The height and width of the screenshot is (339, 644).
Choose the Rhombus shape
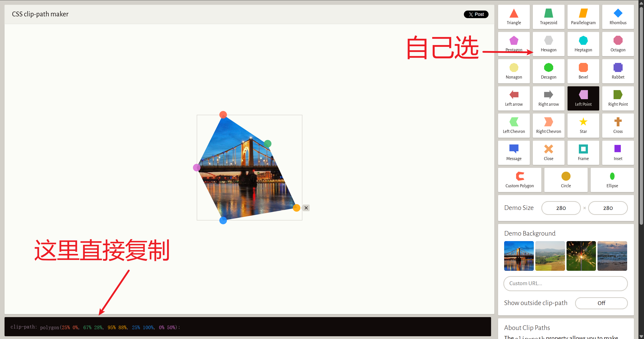[x=618, y=17]
